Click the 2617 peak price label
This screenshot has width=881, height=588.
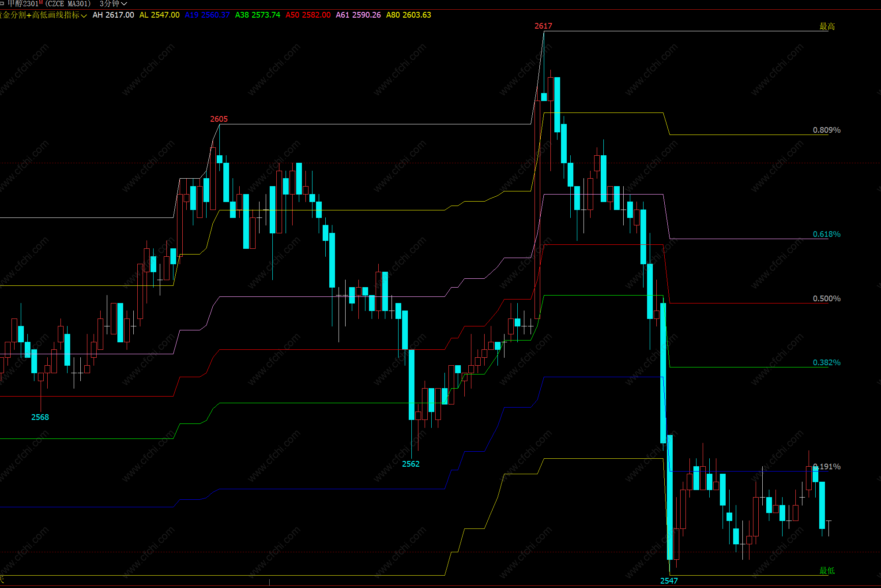[x=543, y=26]
